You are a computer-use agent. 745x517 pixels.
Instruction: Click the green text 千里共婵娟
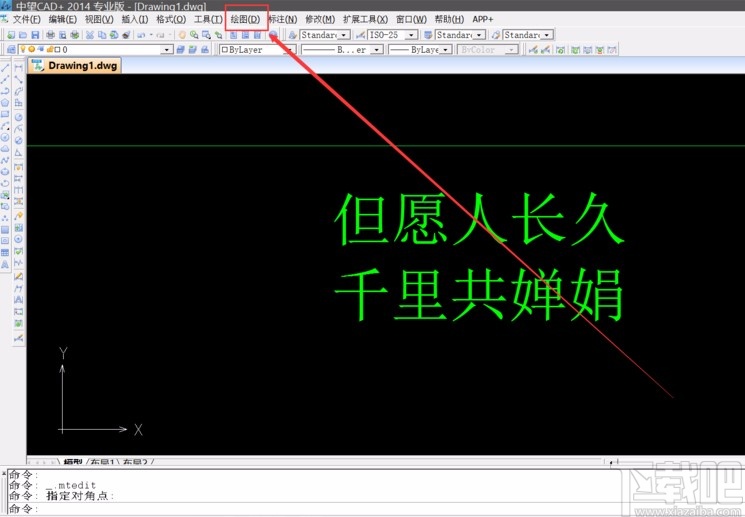tap(479, 295)
